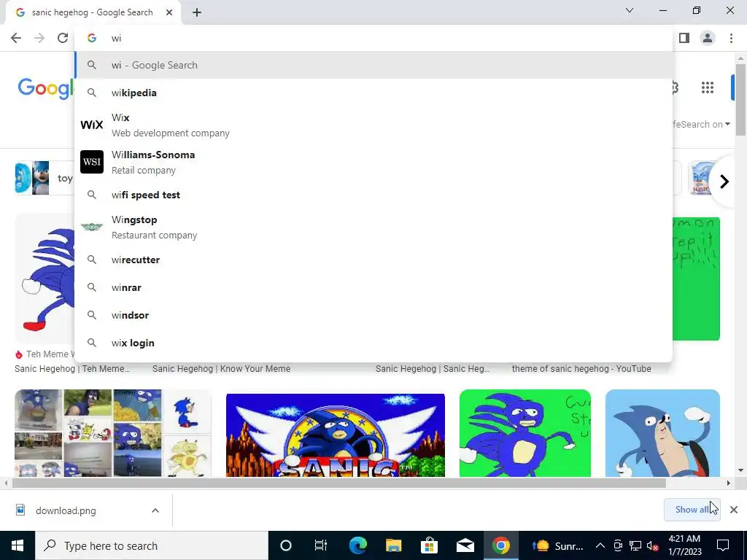Open the light blue Sanic drawing thumbnail
The width and height of the screenshot is (747, 560).
coord(662,433)
